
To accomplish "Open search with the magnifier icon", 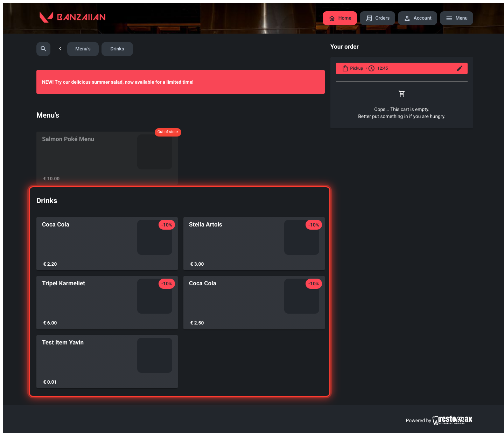I will point(43,49).
